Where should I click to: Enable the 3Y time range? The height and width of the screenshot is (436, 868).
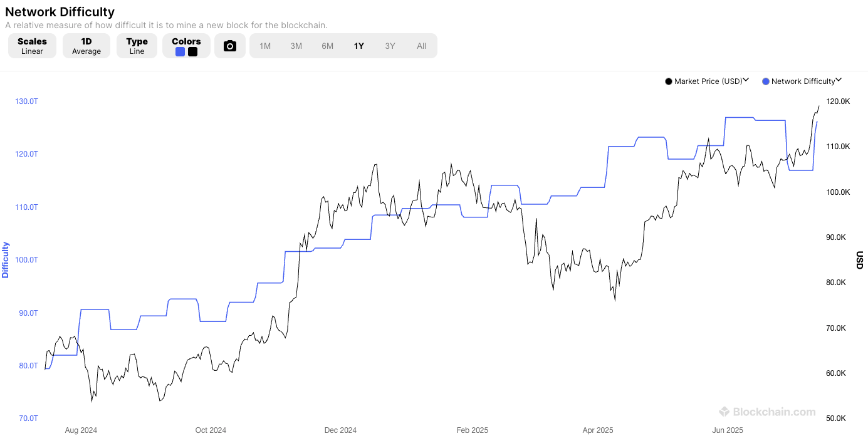pyautogui.click(x=390, y=45)
